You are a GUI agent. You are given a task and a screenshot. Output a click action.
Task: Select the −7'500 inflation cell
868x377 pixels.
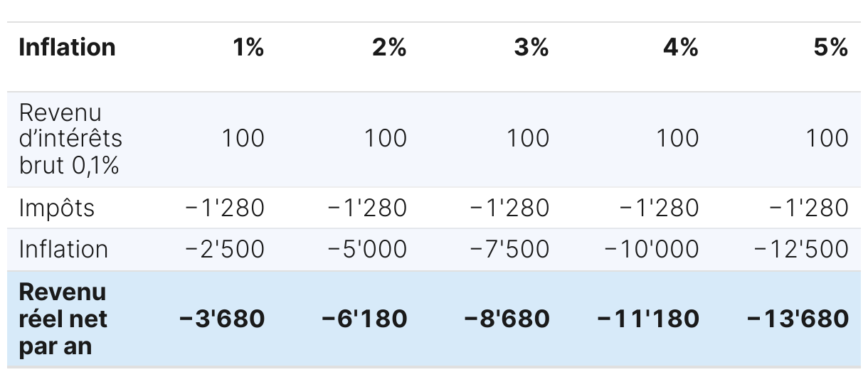[509, 250]
